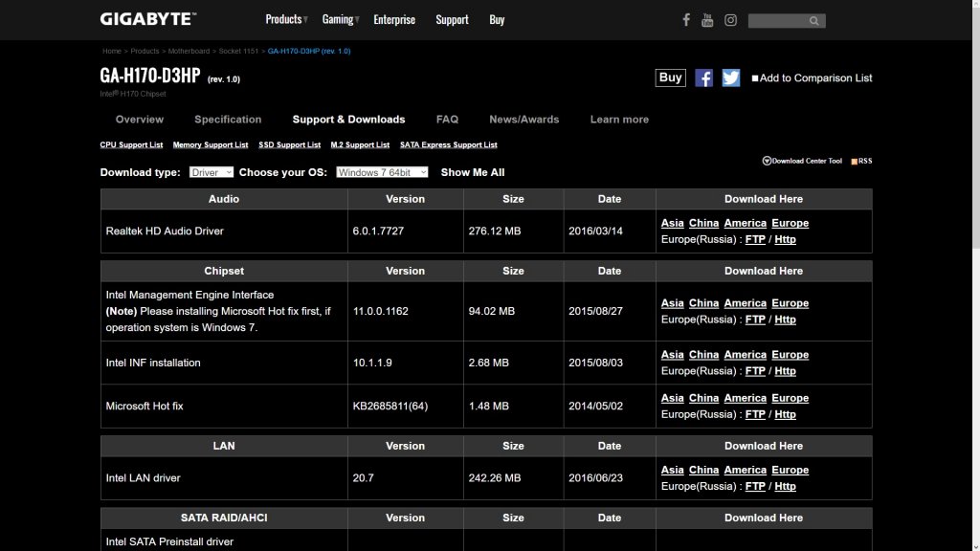
Task: Go to Products breadcrumb
Action: coord(145,52)
